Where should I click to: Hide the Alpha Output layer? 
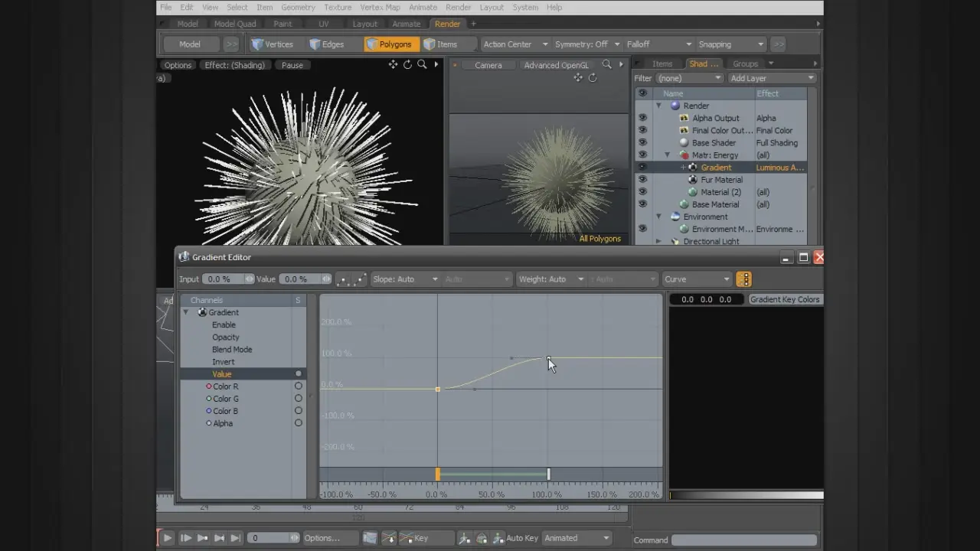pos(642,119)
